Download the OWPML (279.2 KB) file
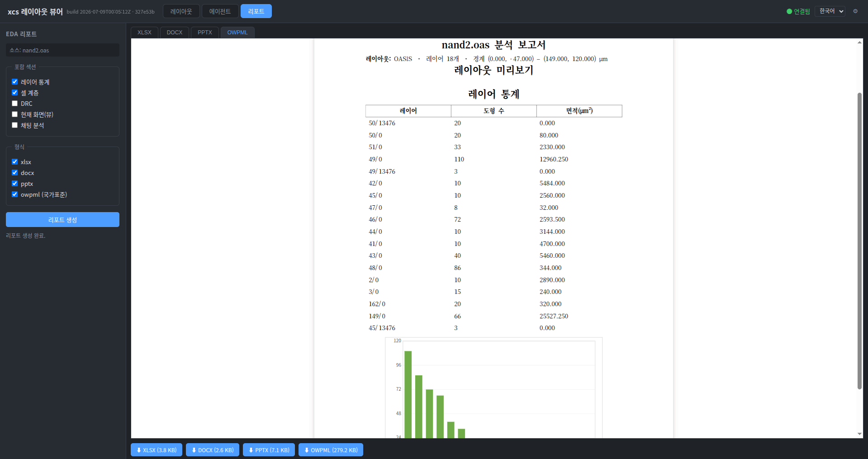This screenshot has height=459, width=868. 331,450
